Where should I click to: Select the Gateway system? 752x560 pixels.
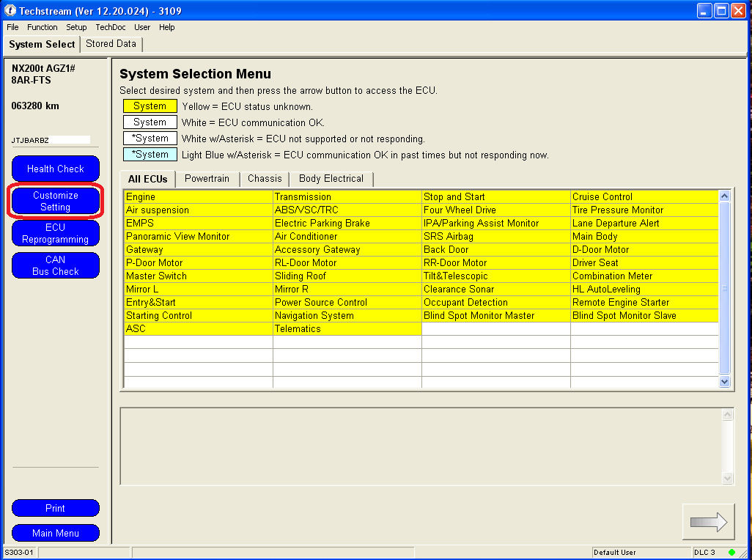point(198,249)
